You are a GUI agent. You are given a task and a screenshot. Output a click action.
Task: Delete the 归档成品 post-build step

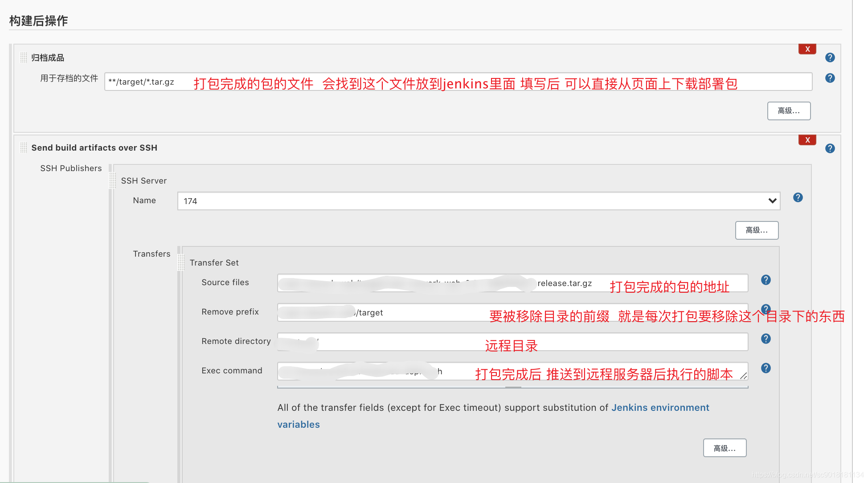coord(807,49)
